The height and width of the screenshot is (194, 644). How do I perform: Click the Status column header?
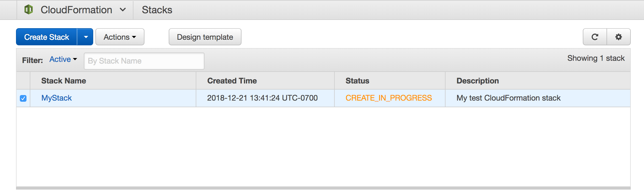357,81
